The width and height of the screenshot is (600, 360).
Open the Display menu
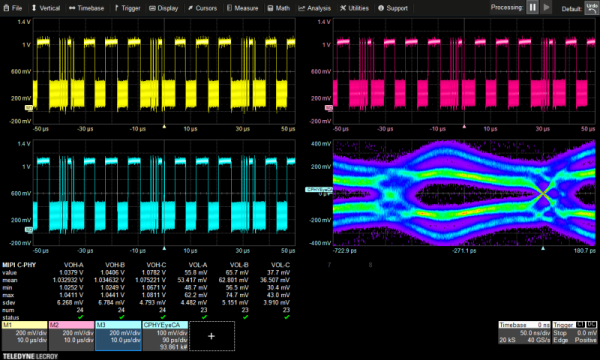(164, 8)
